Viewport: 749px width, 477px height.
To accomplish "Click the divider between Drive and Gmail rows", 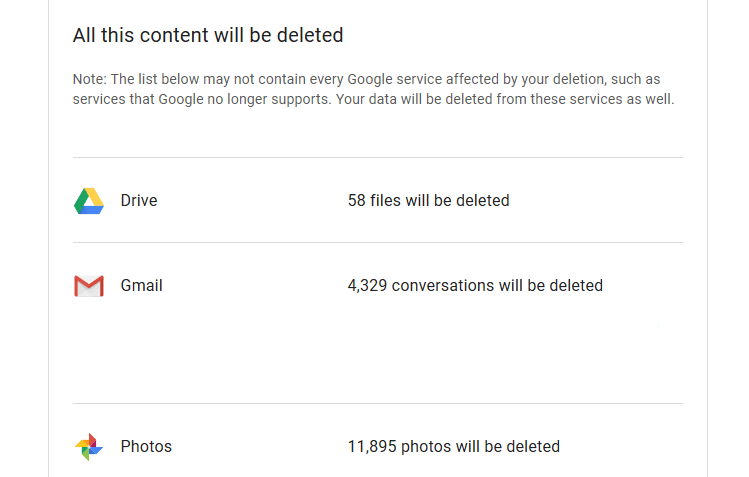I will (377, 242).
